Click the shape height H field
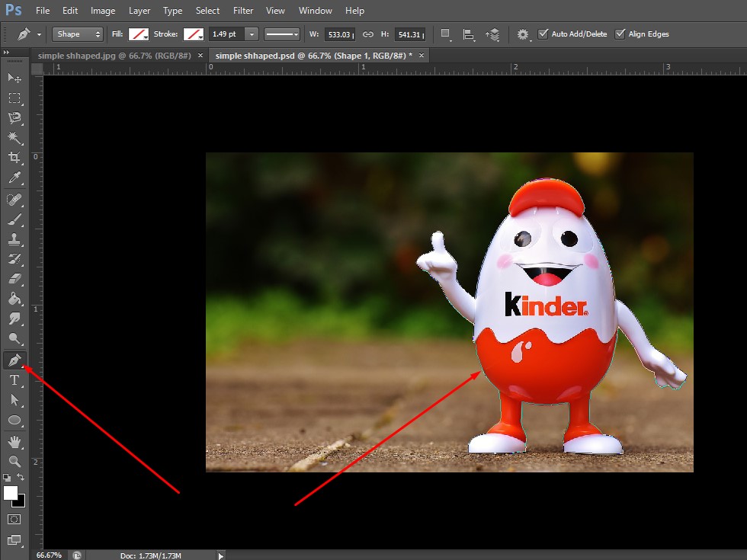 pyautogui.click(x=410, y=34)
